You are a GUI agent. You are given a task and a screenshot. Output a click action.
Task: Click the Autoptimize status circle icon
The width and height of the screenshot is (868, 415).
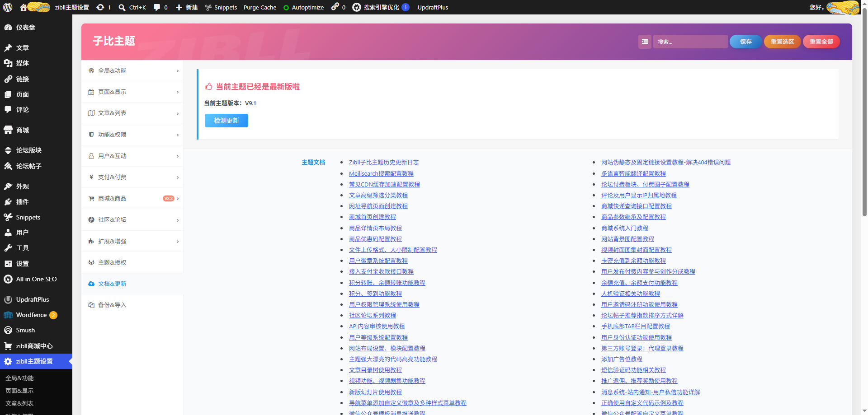(x=286, y=8)
